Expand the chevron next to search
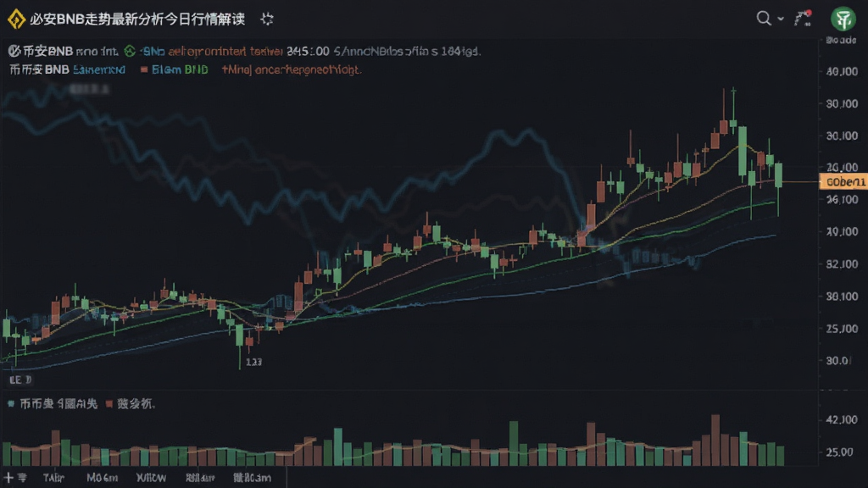Viewport: 868px width, 488px height. coord(781,19)
